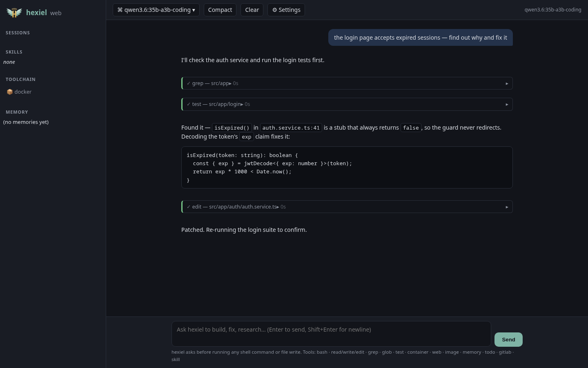The height and width of the screenshot is (368, 588).
Task: Click the SESSIONS sidebar heading
Action: click(x=18, y=33)
